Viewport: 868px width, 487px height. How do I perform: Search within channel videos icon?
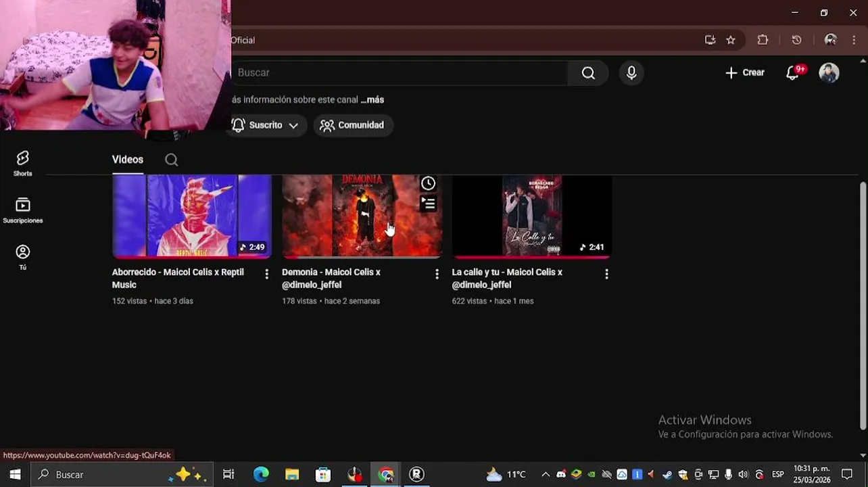click(172, 160)
